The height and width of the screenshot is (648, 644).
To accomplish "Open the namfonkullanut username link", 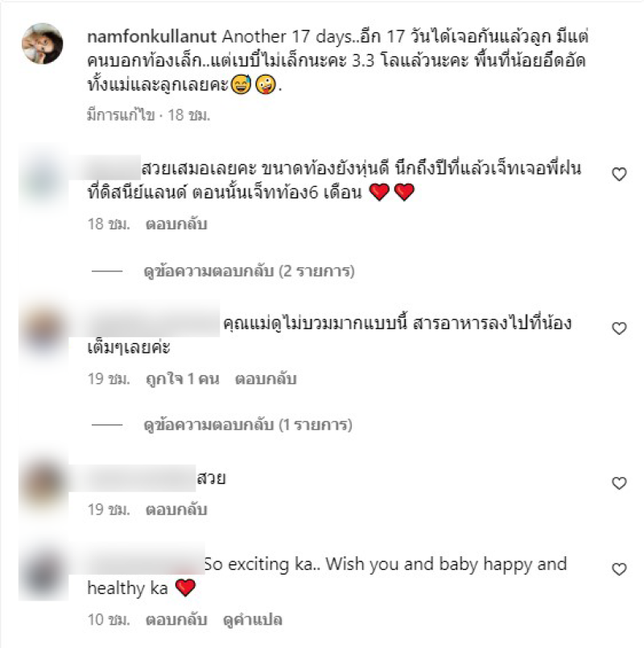I will coord(151,37).
